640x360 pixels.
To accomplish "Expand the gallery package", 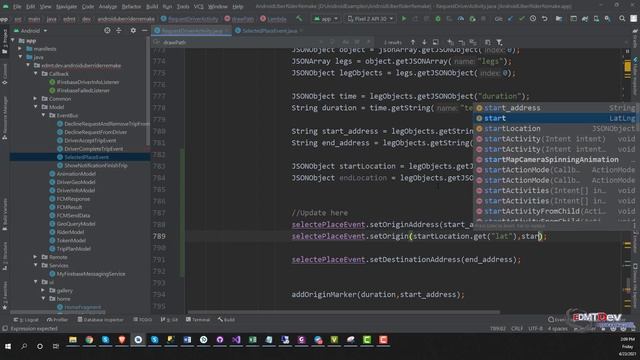I will [43, 290].
